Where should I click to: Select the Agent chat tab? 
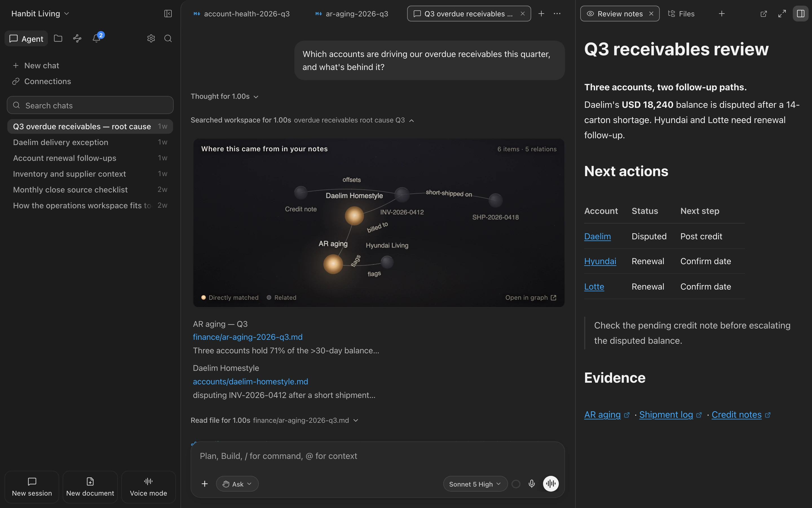pyautogui.click(x=26, y=39)
